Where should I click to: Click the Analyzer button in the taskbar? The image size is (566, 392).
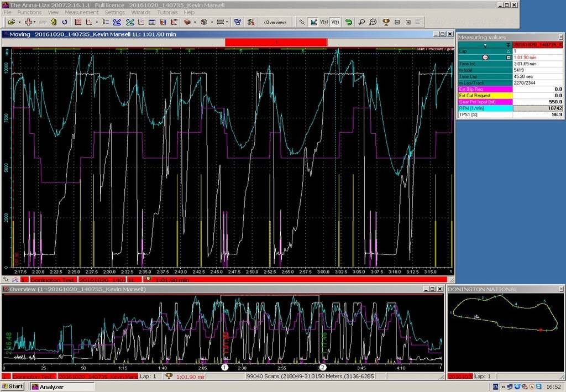[53, 386]
